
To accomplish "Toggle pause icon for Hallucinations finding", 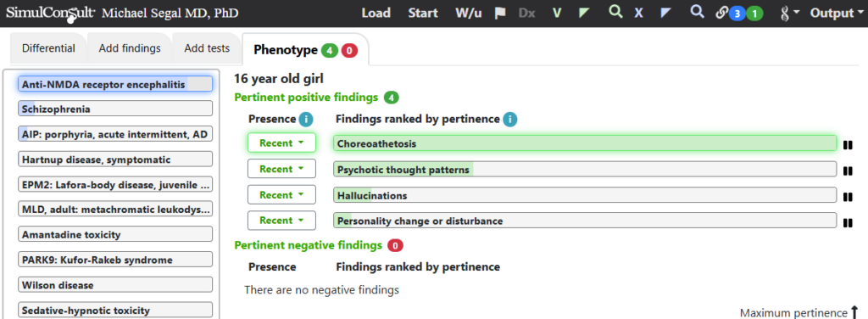I will 848,197.
